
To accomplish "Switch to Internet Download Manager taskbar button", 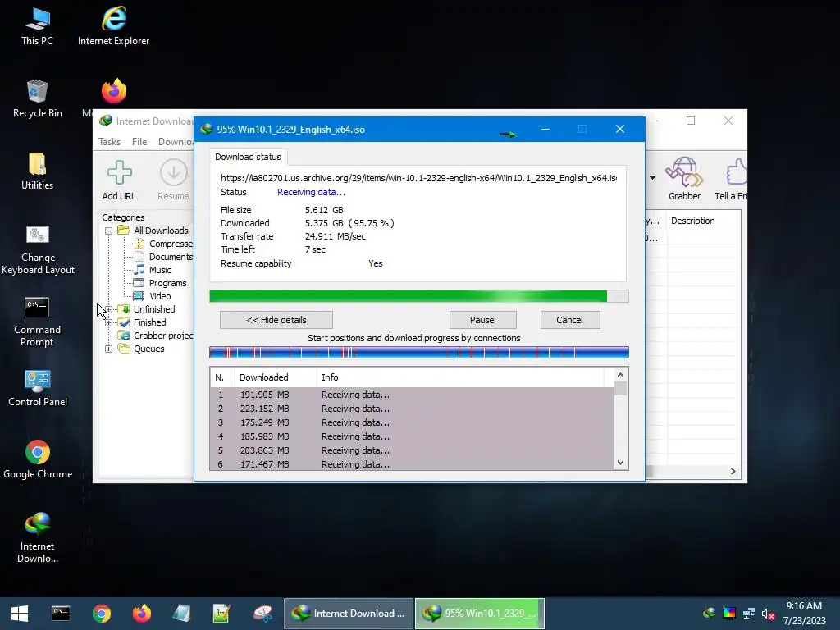I will coord(349,614).
